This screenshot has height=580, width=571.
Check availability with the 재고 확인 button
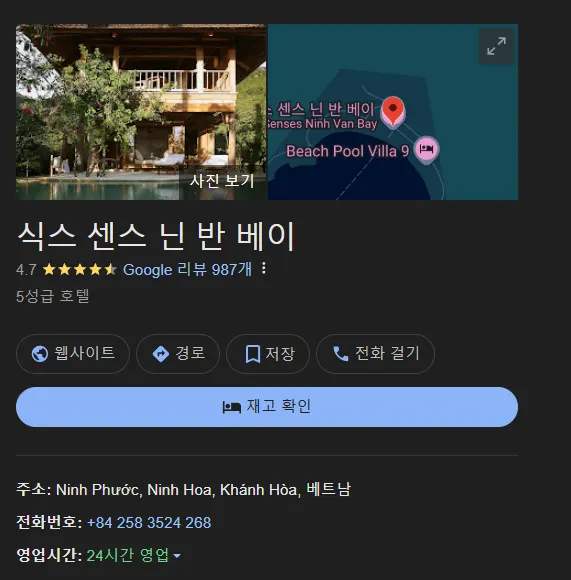[267, 407]
